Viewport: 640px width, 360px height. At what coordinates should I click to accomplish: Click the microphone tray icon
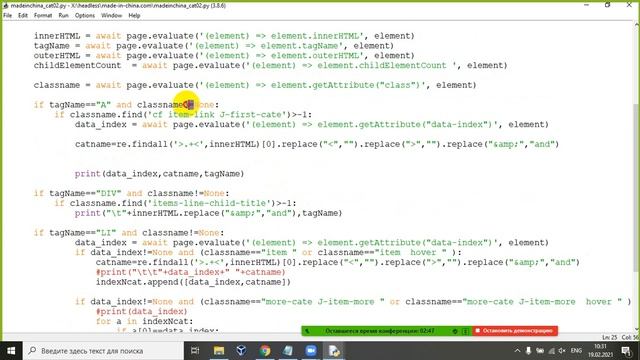529,351
